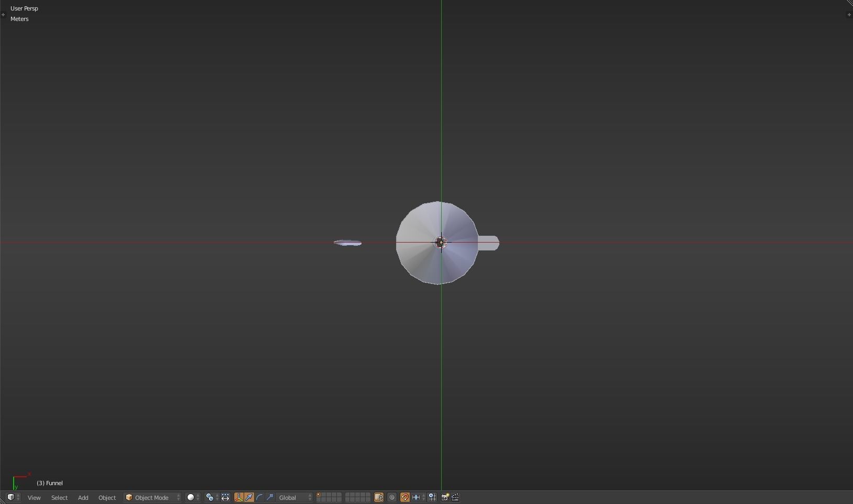Image resolution: width=853 pixels, height=504 pixels.
Task: Click the Meters unit label
Action: pos(19,19)
